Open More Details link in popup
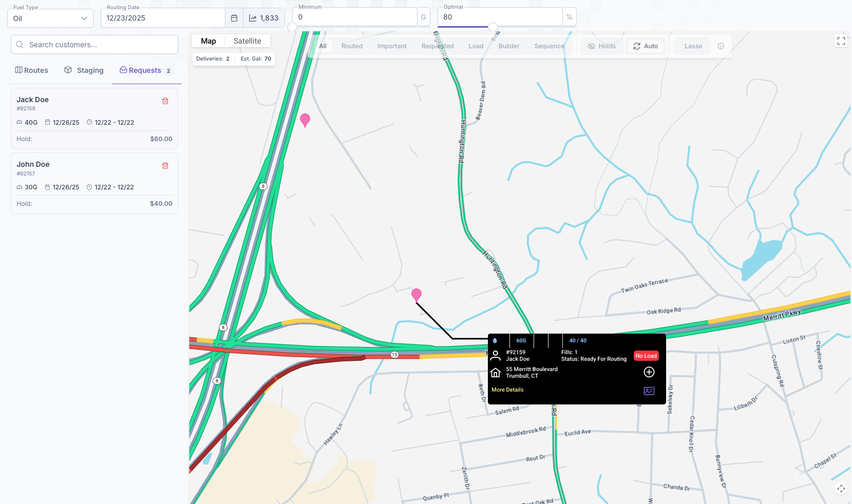The image size is (852, 504). (507, 390)
